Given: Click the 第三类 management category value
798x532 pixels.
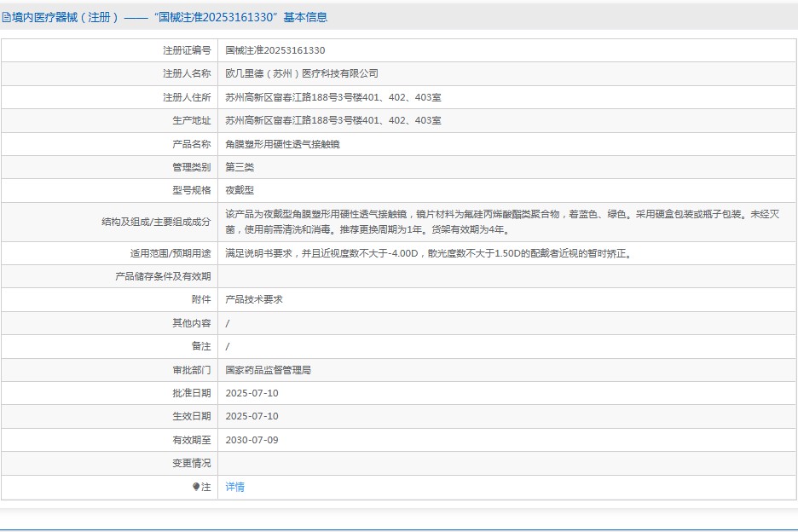Looking at the screenshot, I should 240,167.
